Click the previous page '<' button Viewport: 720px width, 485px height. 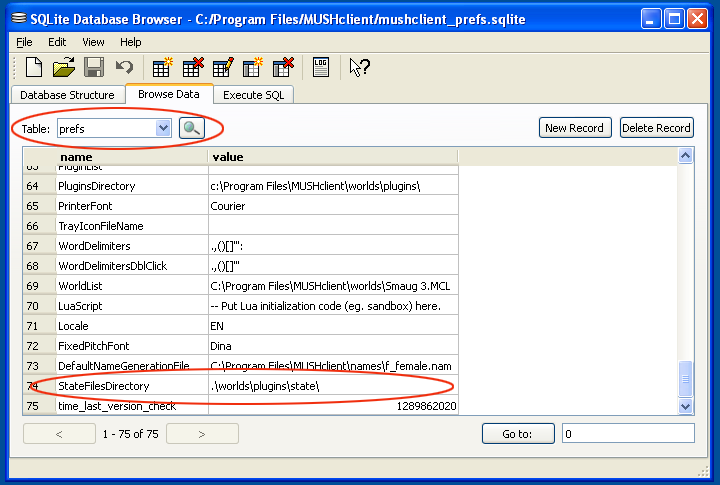tap(59, 434)
